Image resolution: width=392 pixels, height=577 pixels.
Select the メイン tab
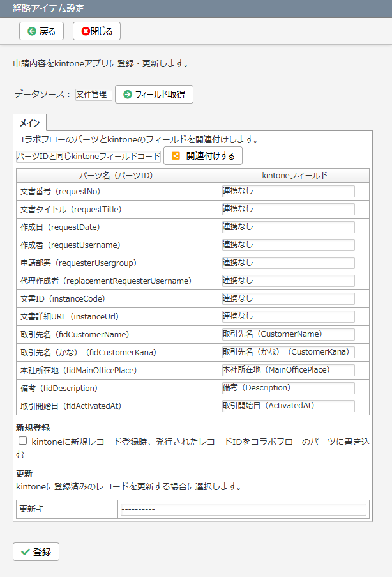coord(30,123)
